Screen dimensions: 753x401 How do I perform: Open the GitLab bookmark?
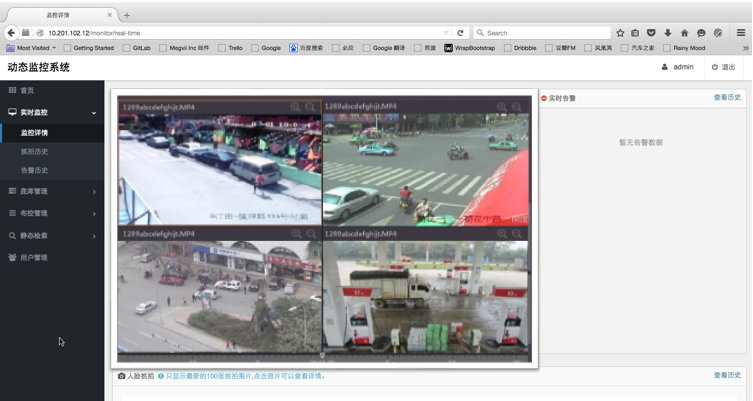tap(140, 48)
